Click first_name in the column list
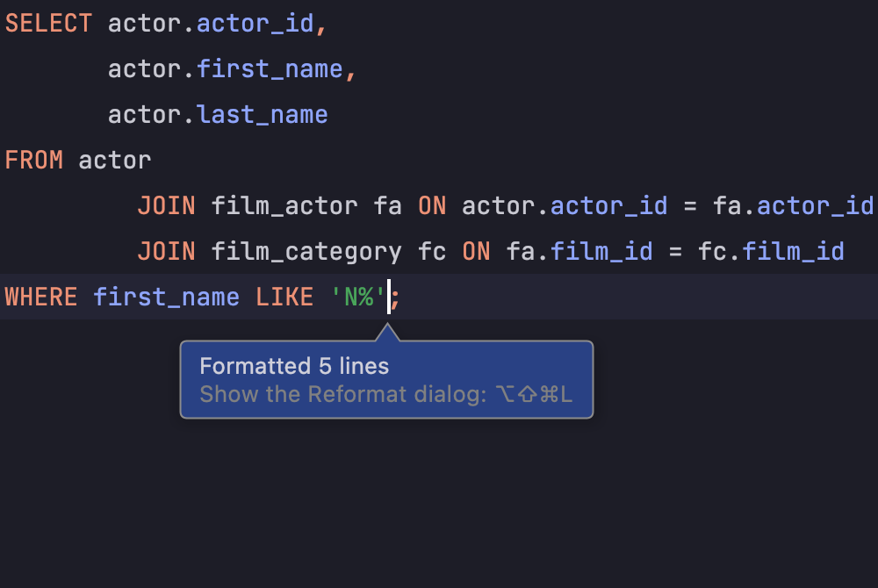This screenshot has height=588, width=878. [270, 69]
